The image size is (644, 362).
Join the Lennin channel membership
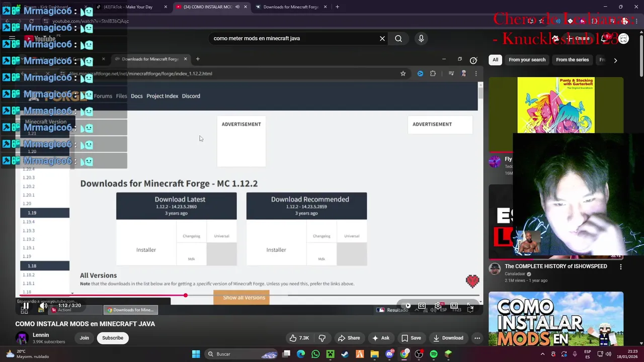(x=84, y=338)
